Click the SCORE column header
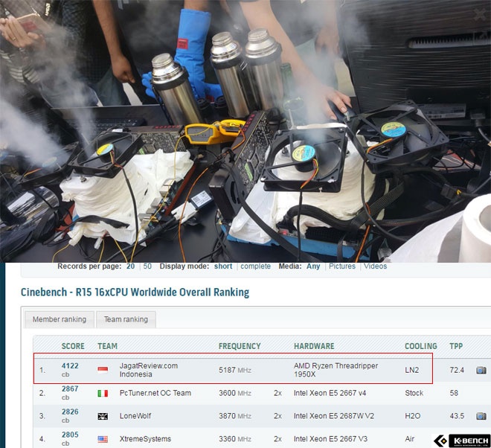491x448 pixels. [73, 346]
